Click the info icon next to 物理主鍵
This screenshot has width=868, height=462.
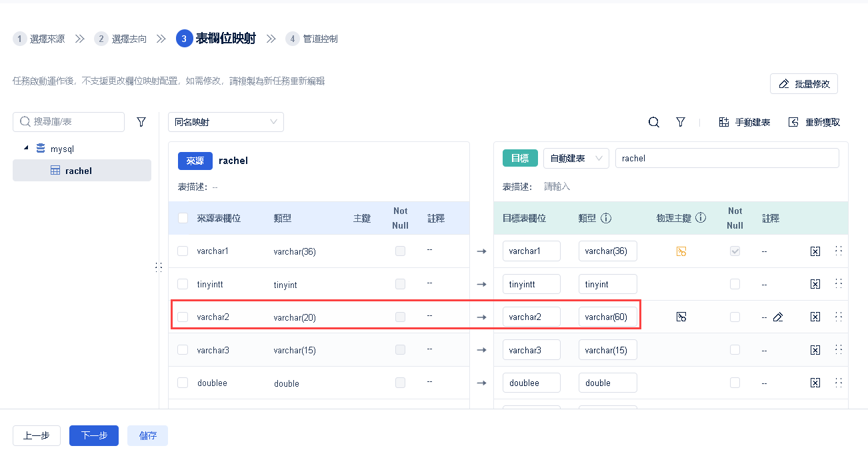tap(701, 217)
